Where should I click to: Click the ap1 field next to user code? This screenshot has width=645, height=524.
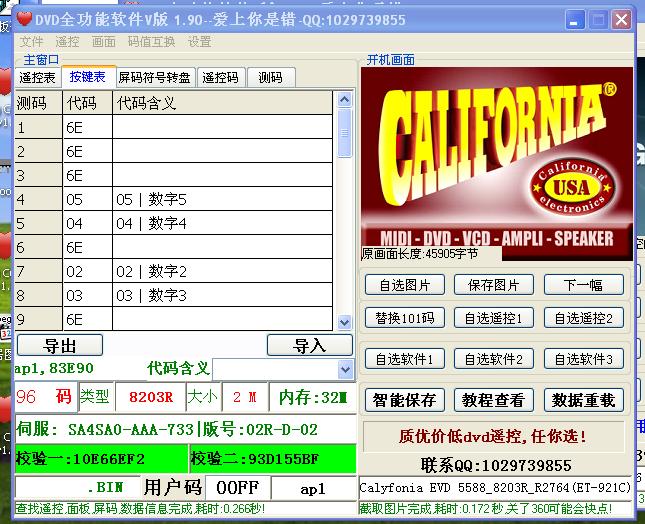313,489
